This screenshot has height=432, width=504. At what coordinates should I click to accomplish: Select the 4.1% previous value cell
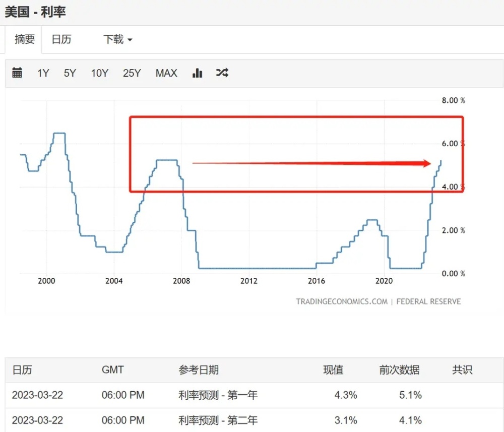410,420
